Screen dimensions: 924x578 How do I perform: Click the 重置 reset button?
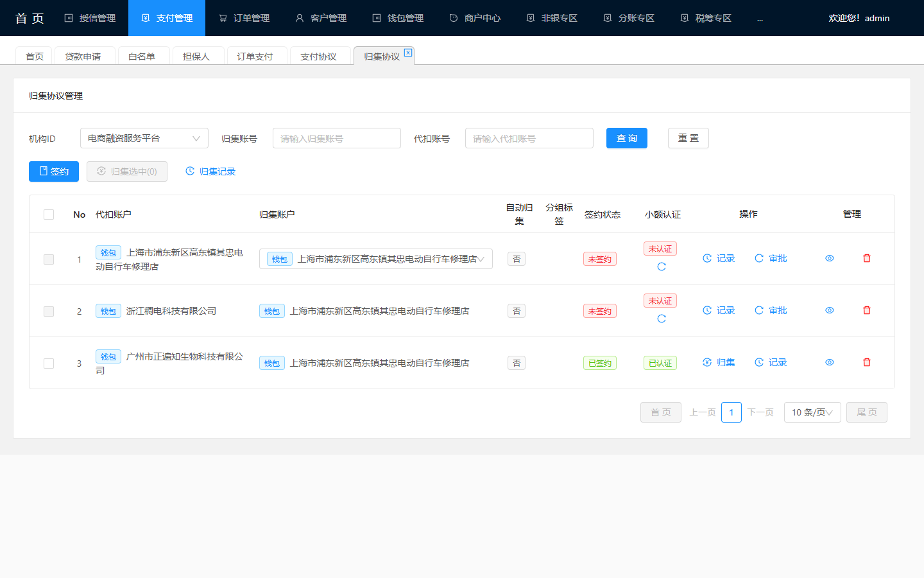[689, 138]
